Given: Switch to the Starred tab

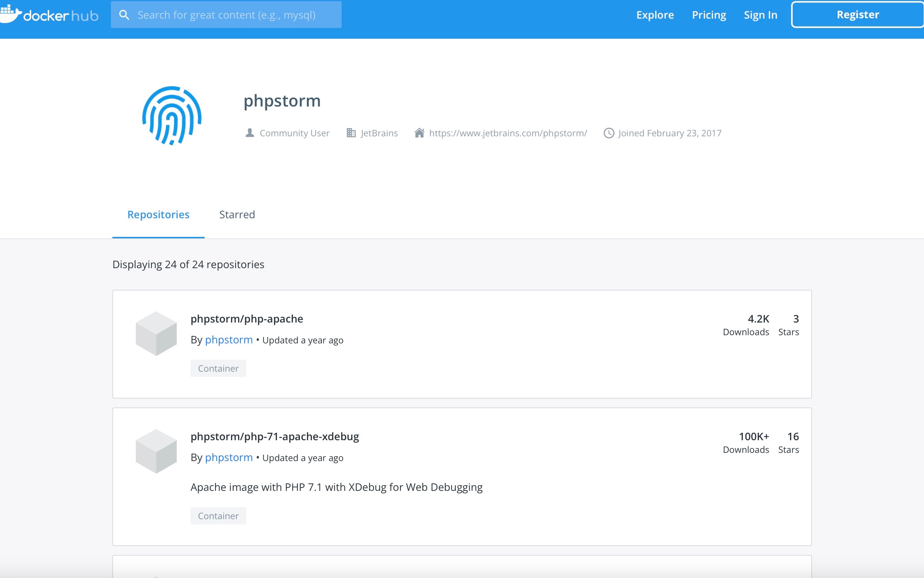Looking at the screenshot, I should point(237,215).
